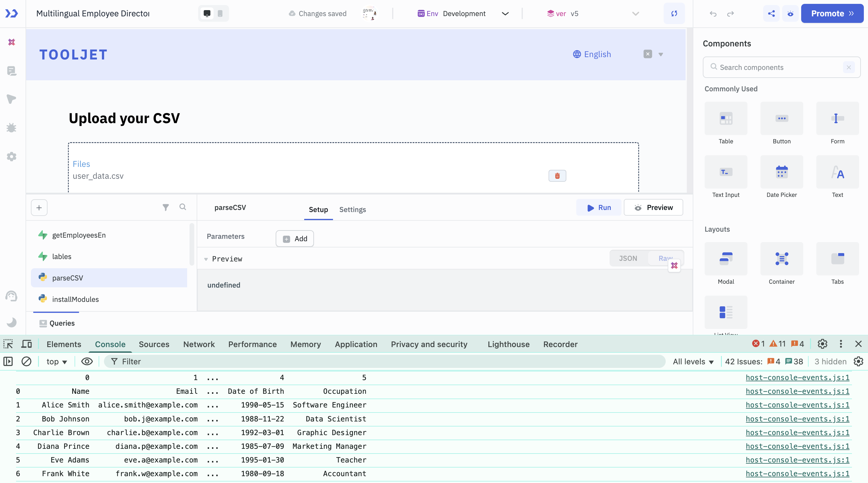
Task: Click the filter queries funnel icon
Action: point(165,207)
